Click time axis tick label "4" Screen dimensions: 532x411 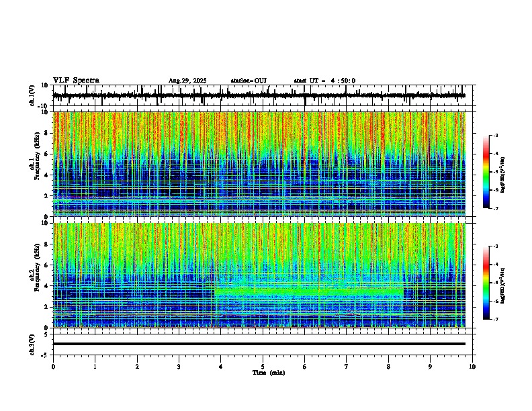click(x=221, y=367)
